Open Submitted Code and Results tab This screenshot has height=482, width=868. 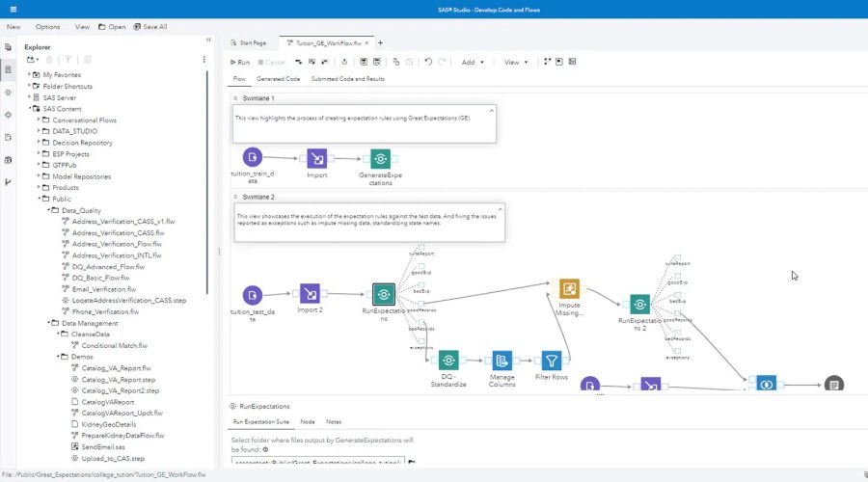347,79
